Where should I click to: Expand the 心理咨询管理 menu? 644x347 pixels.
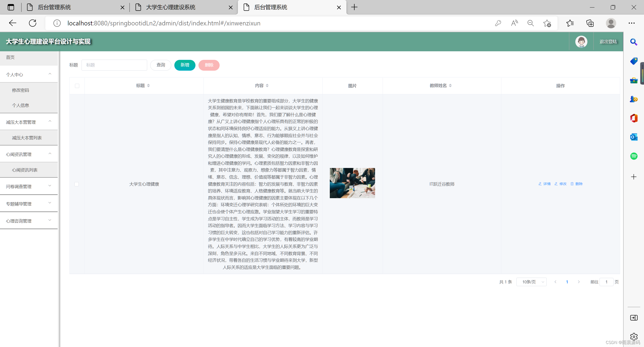coord(29,221)
